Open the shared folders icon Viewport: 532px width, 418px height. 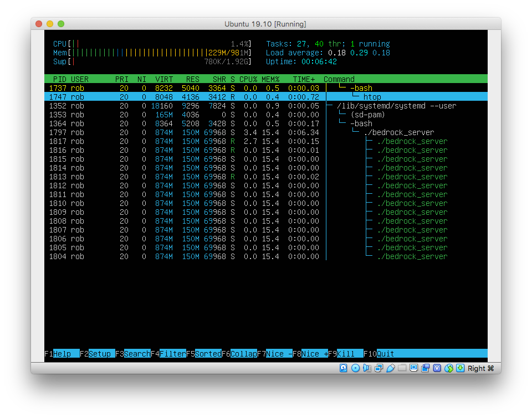(402, 368)
